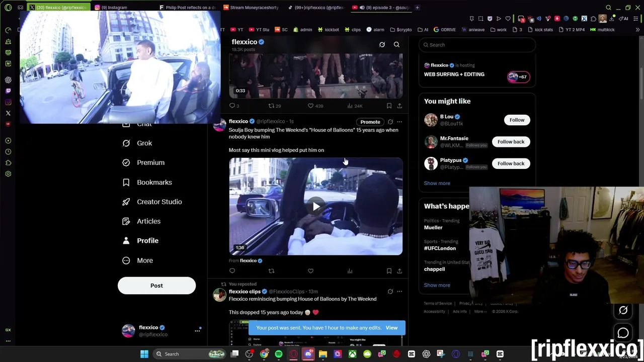The image size is (644, 362).
Task: Share the Soulja Boy vlog post
Action: 399,271
